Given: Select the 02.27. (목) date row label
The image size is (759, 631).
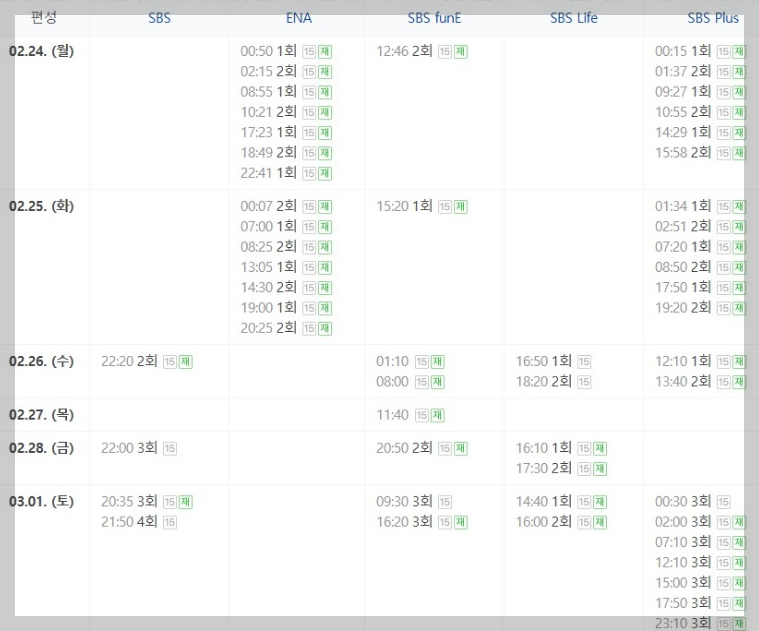Looking at the screenshot, I should point(42,415).
